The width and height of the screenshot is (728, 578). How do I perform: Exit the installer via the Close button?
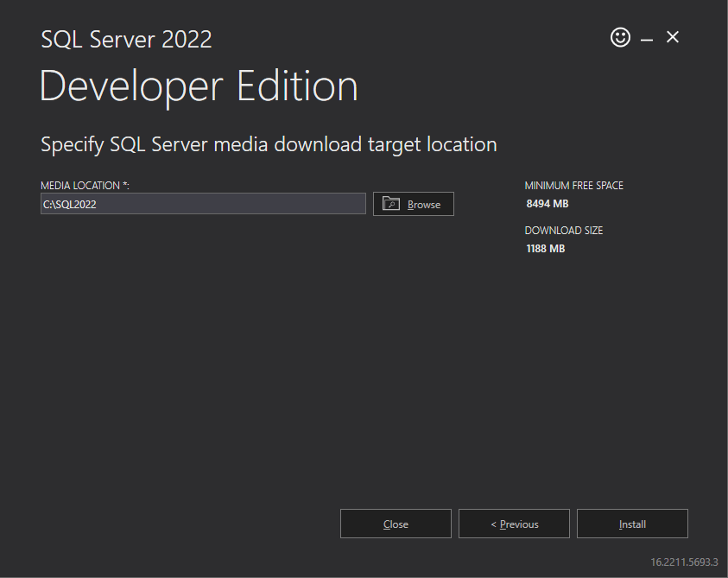[x=396, y=523]
